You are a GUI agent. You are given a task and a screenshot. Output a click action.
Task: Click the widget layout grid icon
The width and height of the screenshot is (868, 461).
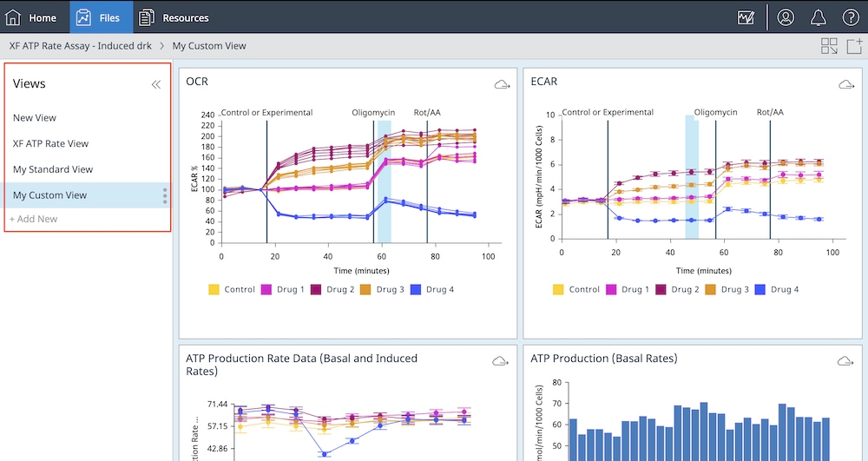click(x=829, y=47)
